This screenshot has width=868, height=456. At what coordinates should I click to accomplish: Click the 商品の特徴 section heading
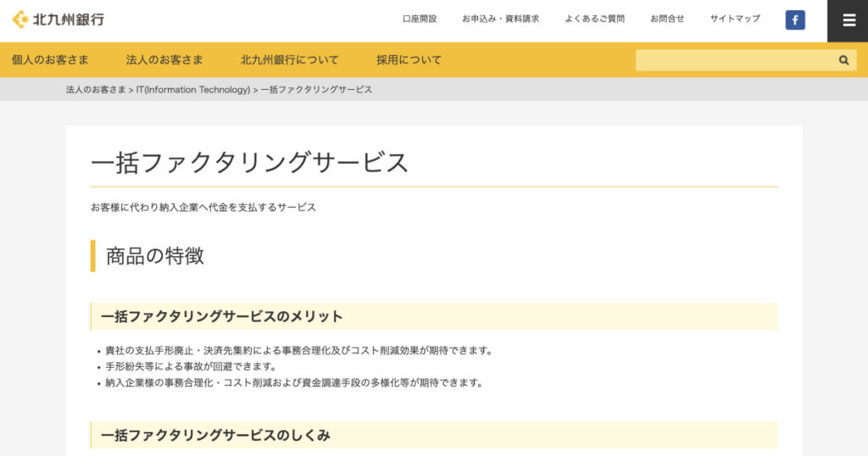[x=155, y=256]
